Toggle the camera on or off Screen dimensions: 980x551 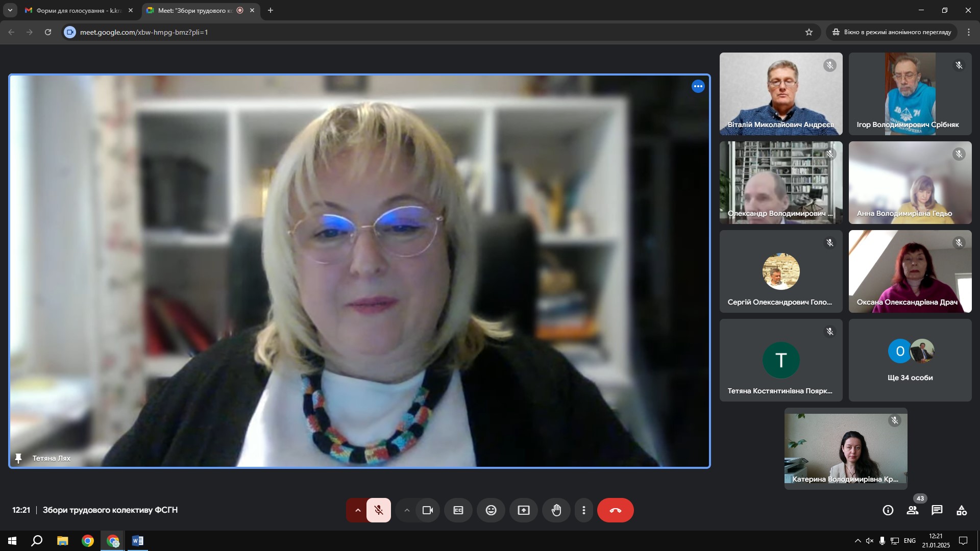click(x=428, y=510)
